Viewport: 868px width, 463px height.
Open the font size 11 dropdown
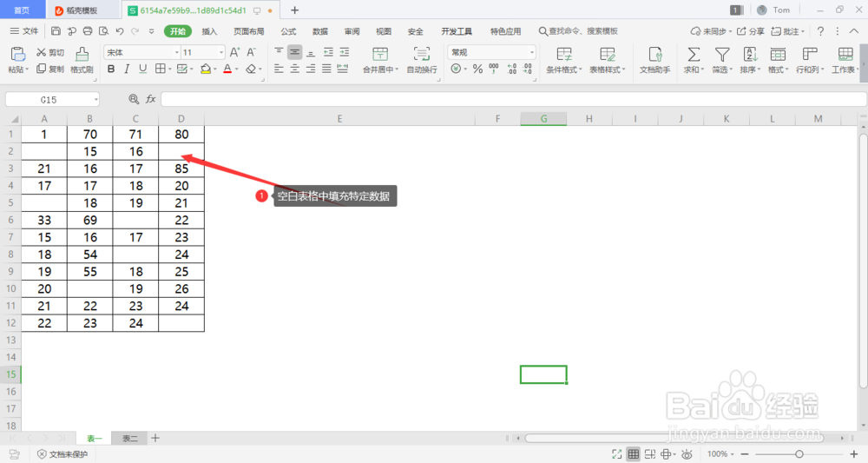pyautogui.click(x=220, y=52)
